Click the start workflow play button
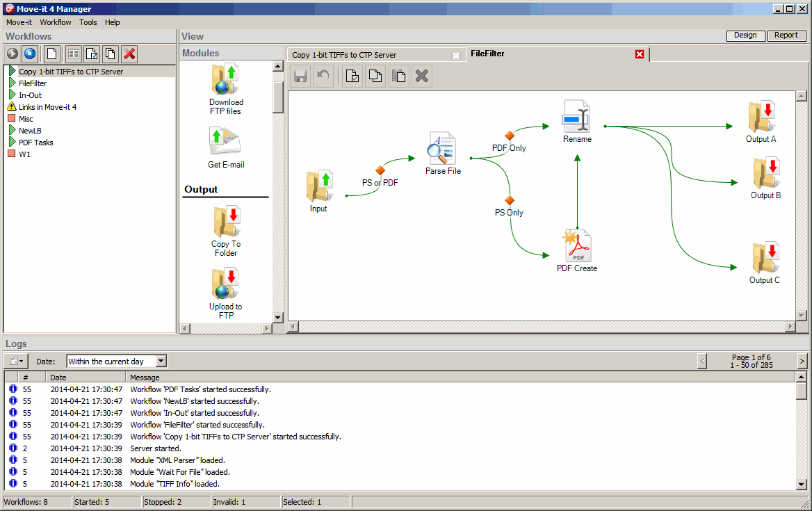812x511 pixels. coord(13,54)
